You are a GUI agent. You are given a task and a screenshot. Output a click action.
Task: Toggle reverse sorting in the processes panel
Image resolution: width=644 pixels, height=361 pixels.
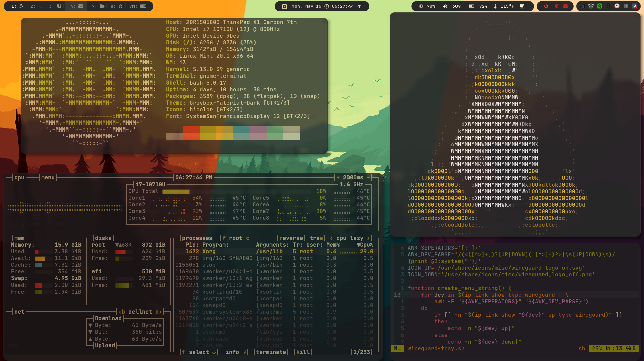291,238
